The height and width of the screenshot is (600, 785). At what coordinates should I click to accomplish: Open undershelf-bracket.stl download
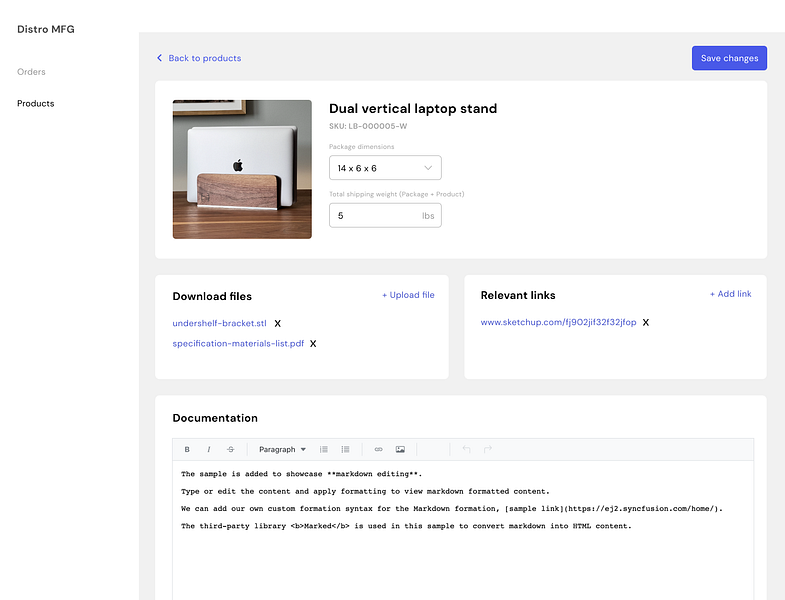coord(219,324)
